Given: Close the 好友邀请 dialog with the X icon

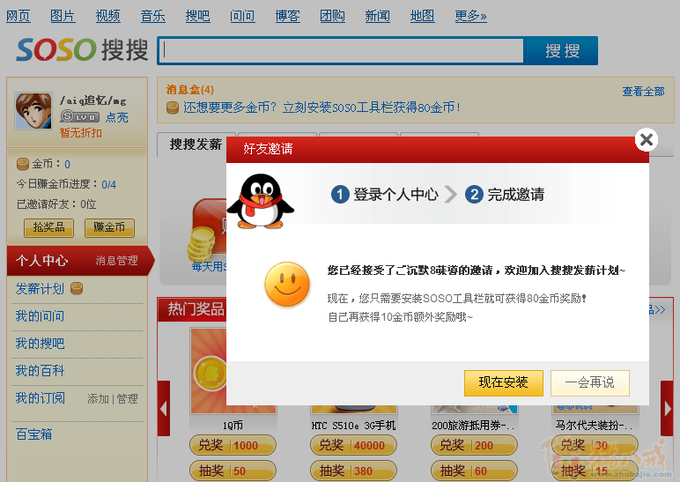Looking at the screenshot, I should click(646, 140).
